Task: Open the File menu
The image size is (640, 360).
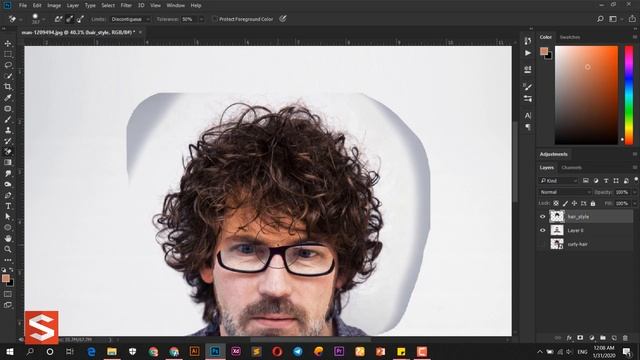Action: (22, 5)
